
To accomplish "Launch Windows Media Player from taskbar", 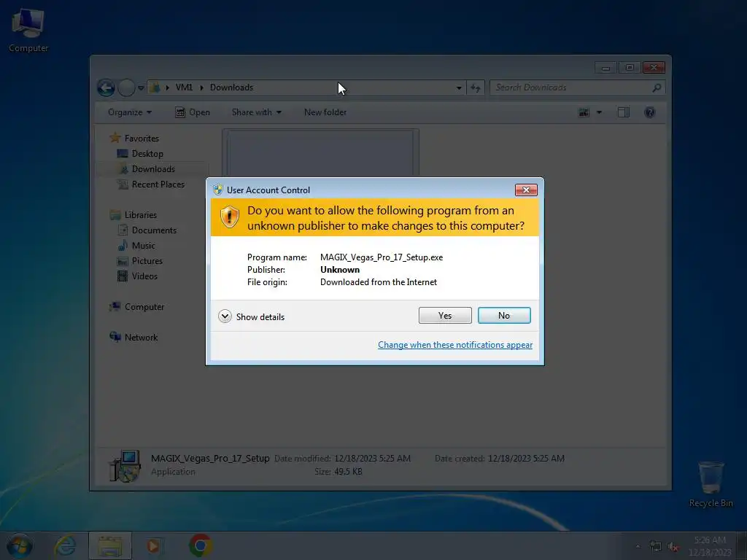I will point(154,545).
